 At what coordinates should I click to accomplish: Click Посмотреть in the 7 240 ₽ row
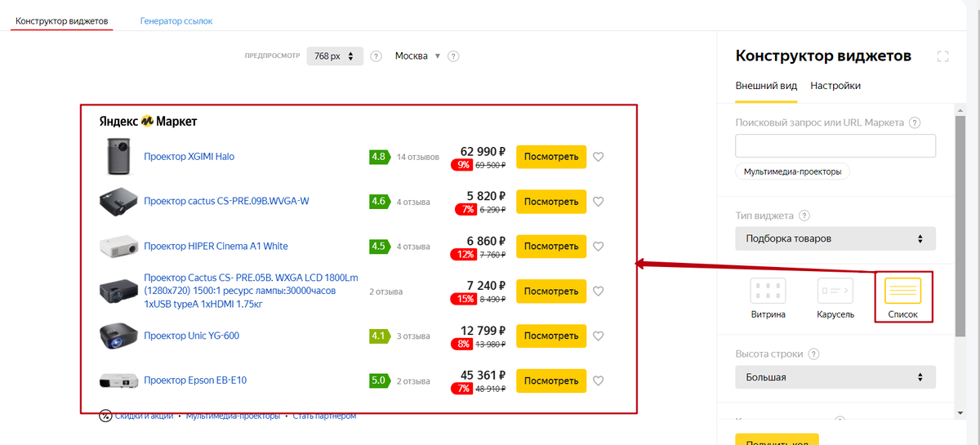(x=551, y=291)
